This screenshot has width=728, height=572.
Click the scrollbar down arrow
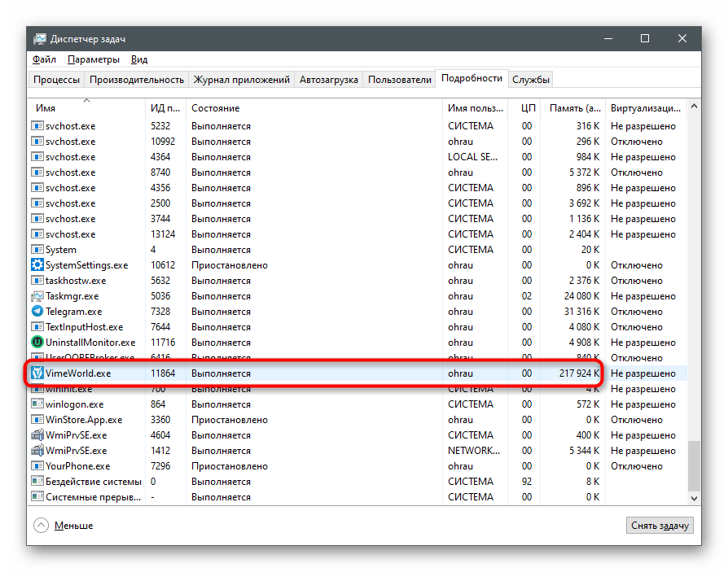tap(694, 498)
